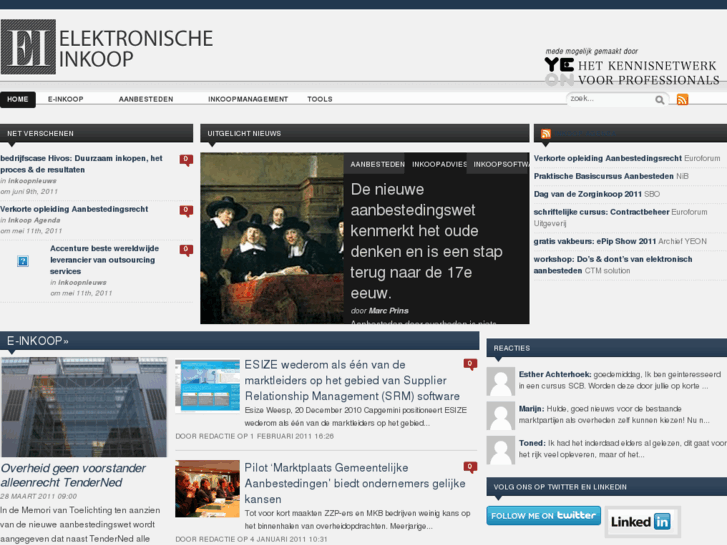Click Esther Achterhoek's avatar
This screenshot has height=545, width=727.
pyautogui.click(x=500, y=381)
